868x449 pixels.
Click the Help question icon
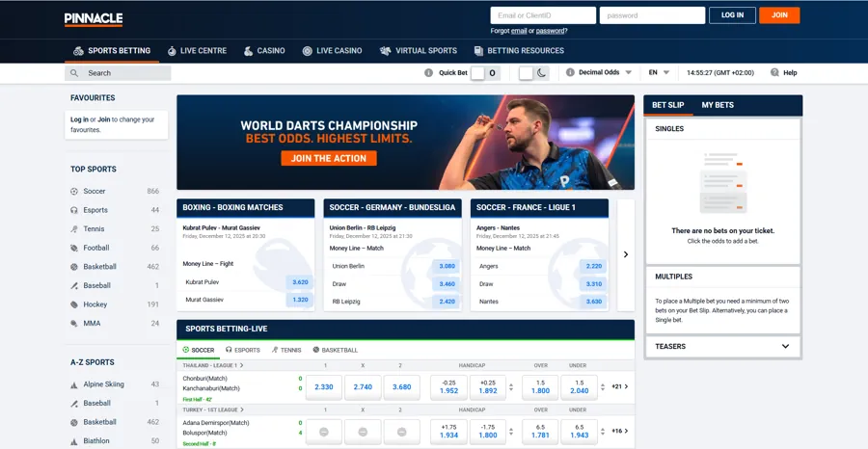[x=774, y=72]
